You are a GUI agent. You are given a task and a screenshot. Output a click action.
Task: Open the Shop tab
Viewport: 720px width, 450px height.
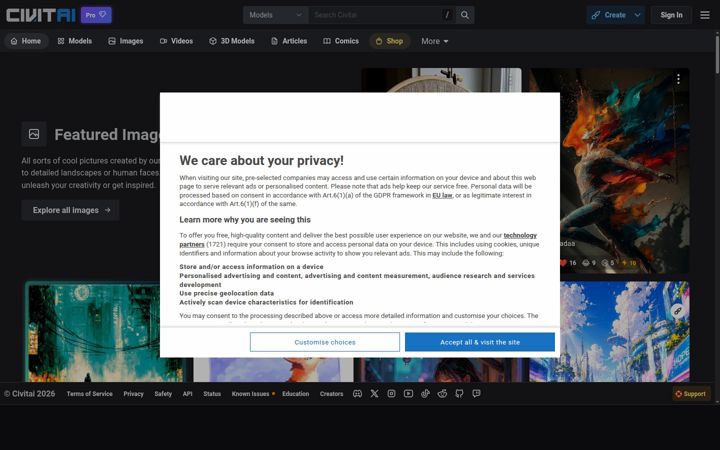click(389, 41)
